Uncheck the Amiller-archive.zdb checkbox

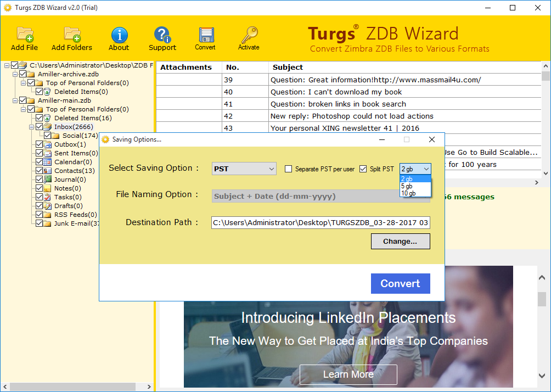(x=23, y=74)
